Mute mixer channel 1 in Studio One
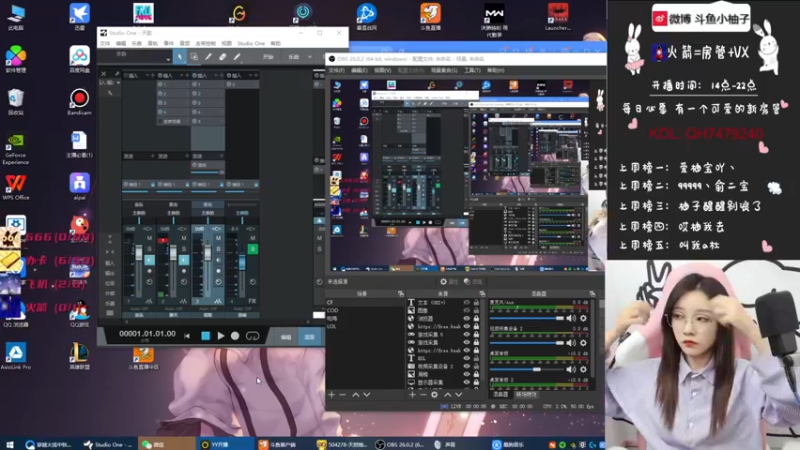Image resolution: width=800 pixels, height=450 pixels. [x=149, y=238]
